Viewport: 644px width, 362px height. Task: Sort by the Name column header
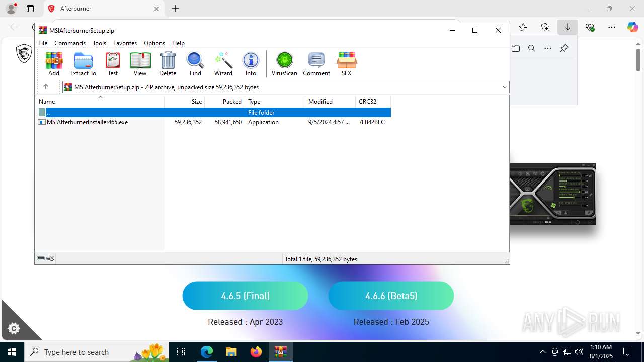(x=100, y=102)
